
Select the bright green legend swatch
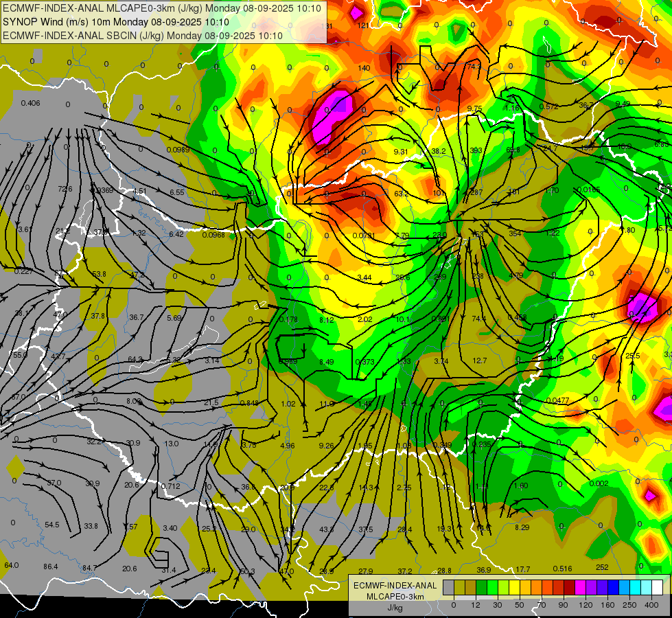point(492,587)
